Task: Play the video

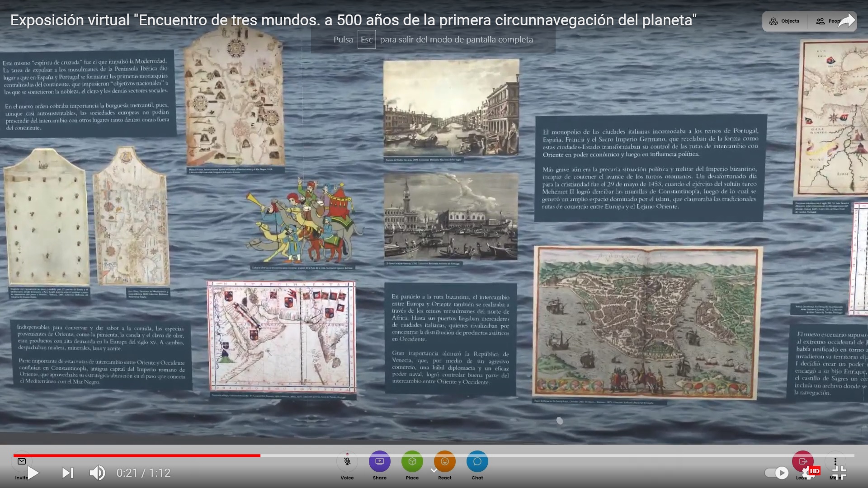Action: click(x=33, y=473)
